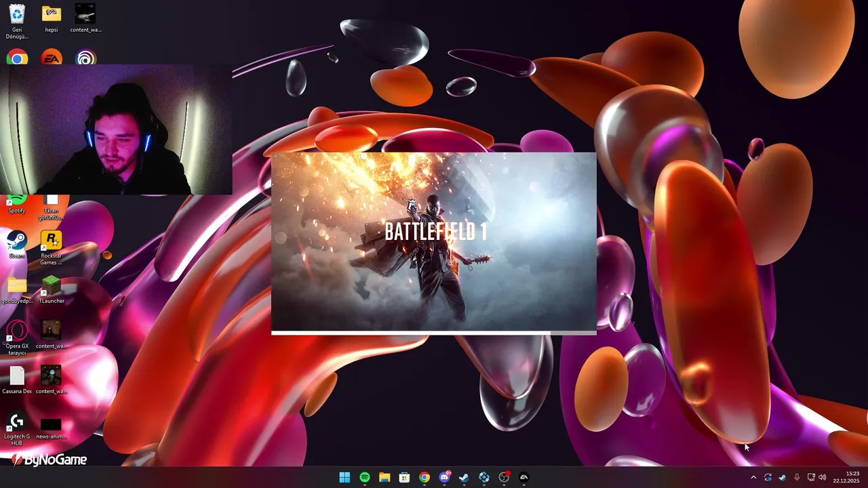The width and height of the screenshot is (868, 488).
Task: Open Steam from the taskbar
Action: 464,477
